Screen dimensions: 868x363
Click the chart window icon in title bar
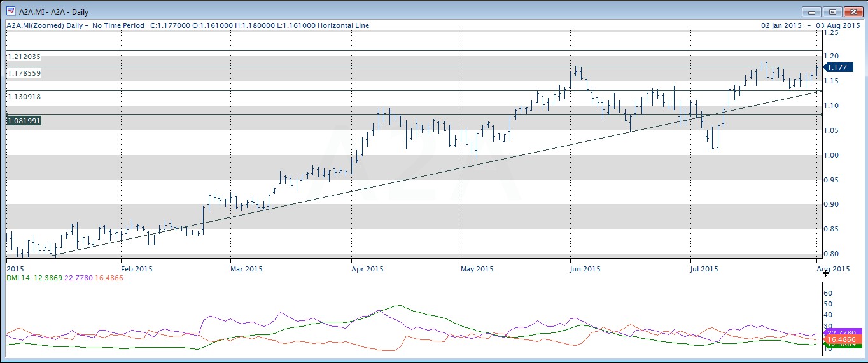10,11
